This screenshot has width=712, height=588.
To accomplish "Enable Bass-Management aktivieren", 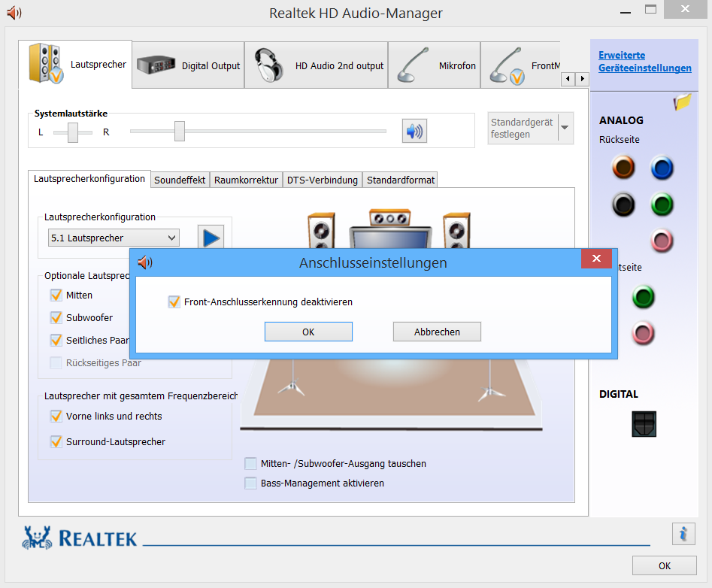I will pyautogui.click(x=250, y=483).
